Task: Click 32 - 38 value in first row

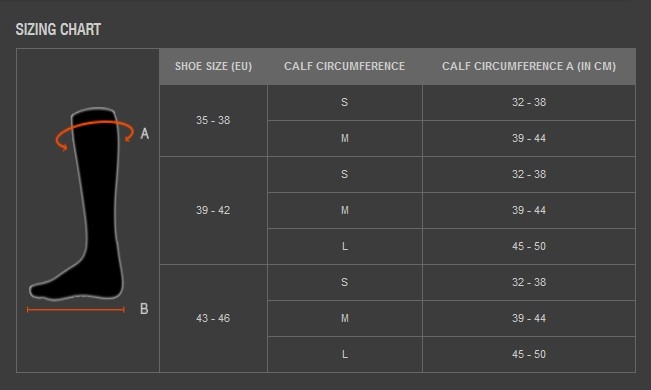Action: click(x=529, y=103)
